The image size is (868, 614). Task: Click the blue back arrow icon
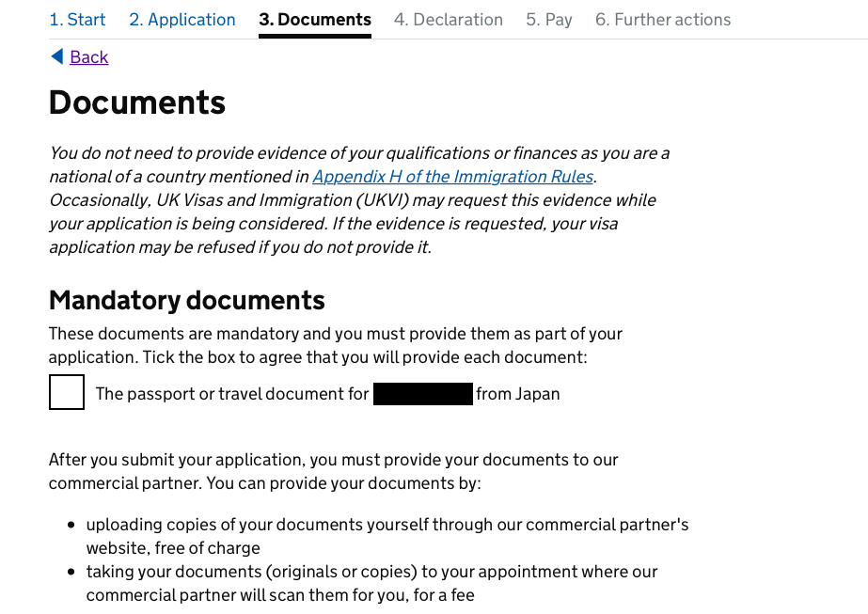pos(57,56)
